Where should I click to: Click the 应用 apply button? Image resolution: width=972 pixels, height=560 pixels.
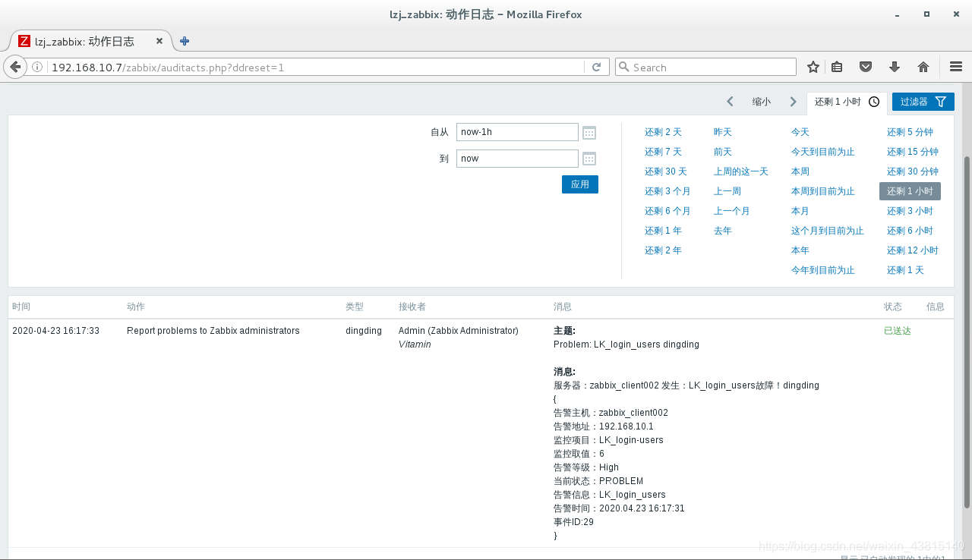tap(580, 184)
